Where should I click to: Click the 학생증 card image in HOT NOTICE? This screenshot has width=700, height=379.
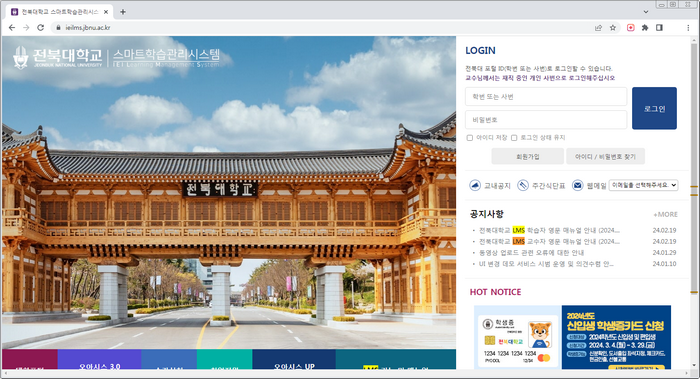(518, 337)
